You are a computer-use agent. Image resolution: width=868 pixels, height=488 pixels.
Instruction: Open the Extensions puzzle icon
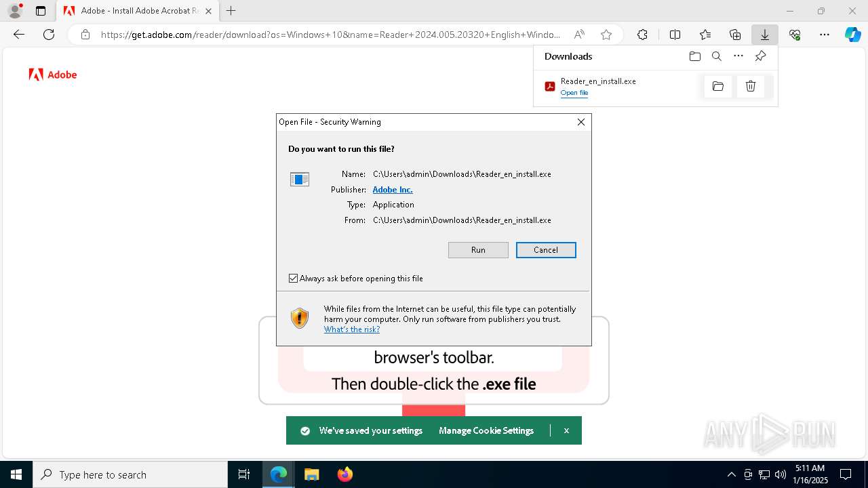point(642,35)
